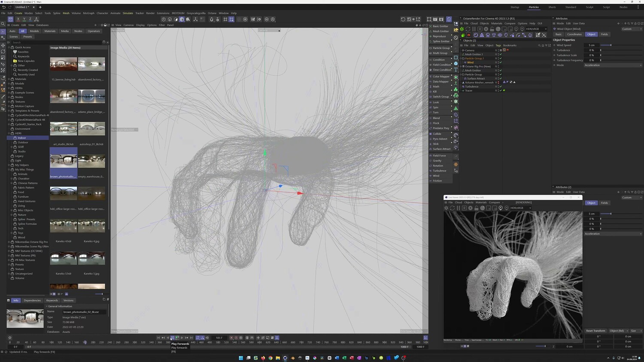Click the Octane send scene render icon
644x362 pixels.
point(462,29)
